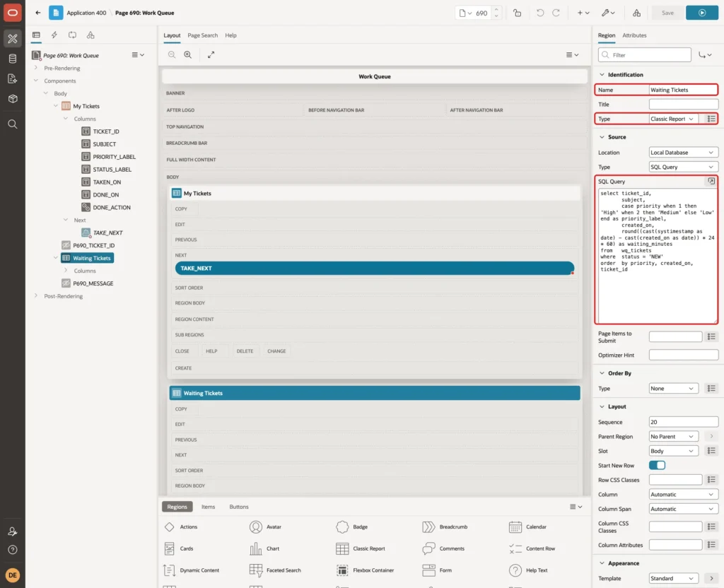Zoom out the layout view
The width and height of the screenshot is (724, 588).
click(x=172, y=54)
